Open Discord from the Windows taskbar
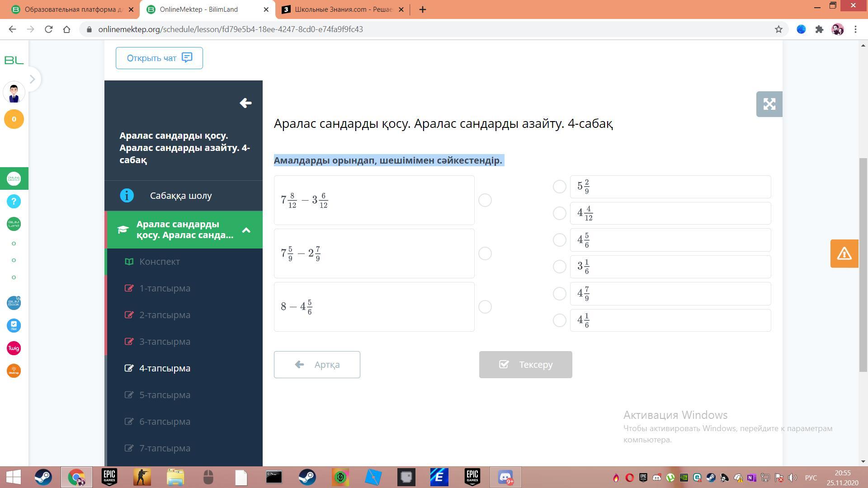The width and height of the screenshot is (868, 488). [x=505, y=477]
